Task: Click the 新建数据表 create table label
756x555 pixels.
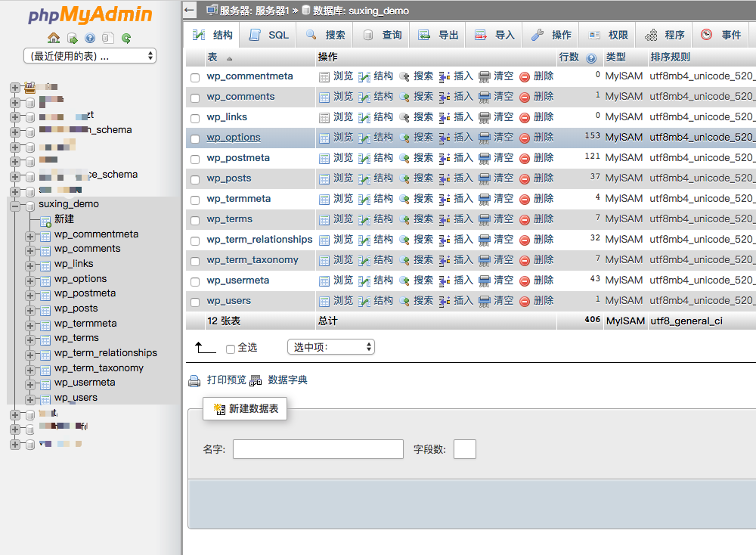Action: click(253, 409)
